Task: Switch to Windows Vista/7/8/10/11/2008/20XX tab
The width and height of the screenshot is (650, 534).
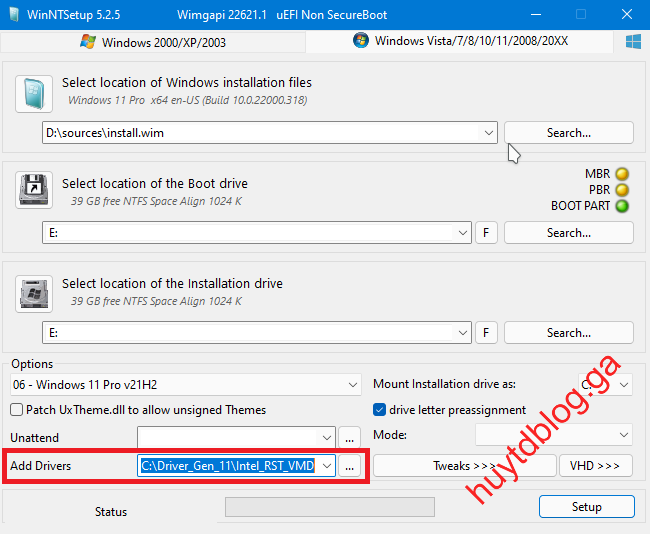Action: click(x=460, y=41)
